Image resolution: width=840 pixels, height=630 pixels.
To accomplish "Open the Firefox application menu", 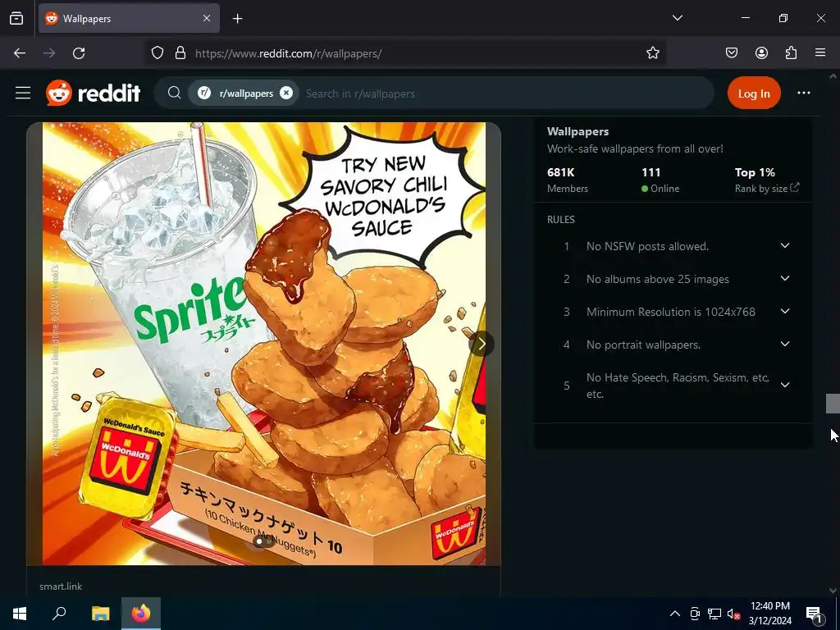I will pyautogui.click(x=820, y=53).
